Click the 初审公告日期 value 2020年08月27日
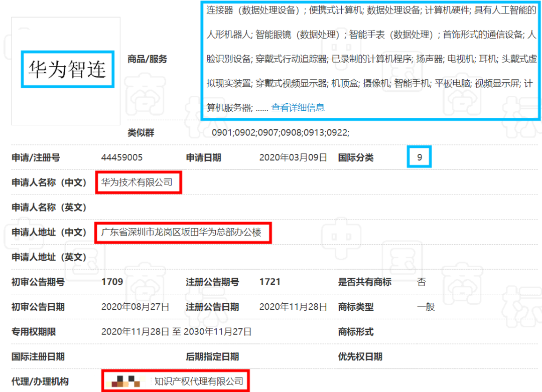542x392 pixels. tap(135, 307)
